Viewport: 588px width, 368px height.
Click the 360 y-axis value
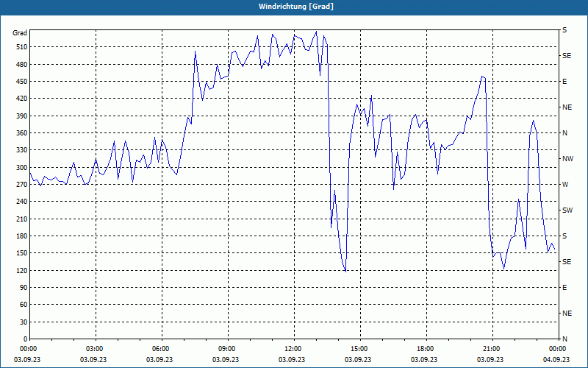[x=21, y=133]
